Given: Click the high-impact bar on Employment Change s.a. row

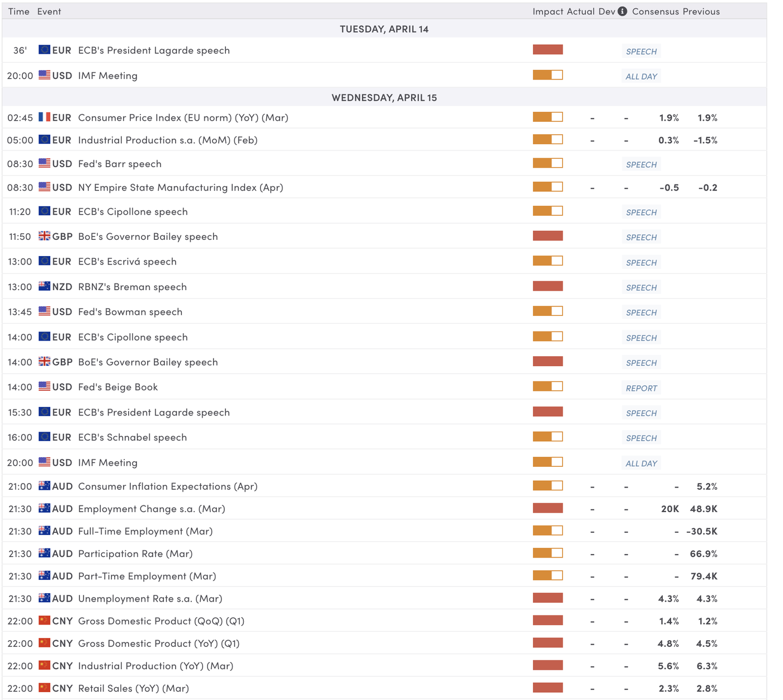Looking at the screenshot, I should (548, 508).
